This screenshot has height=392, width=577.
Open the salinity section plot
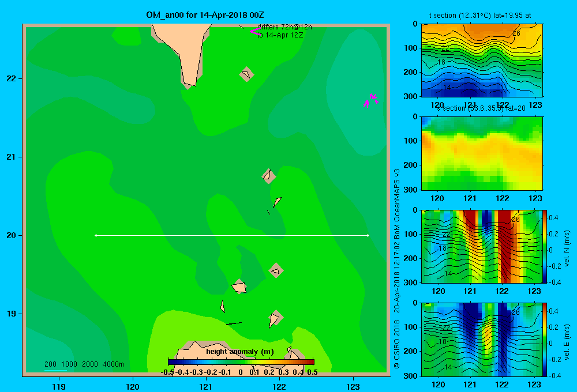pos(482,153)
